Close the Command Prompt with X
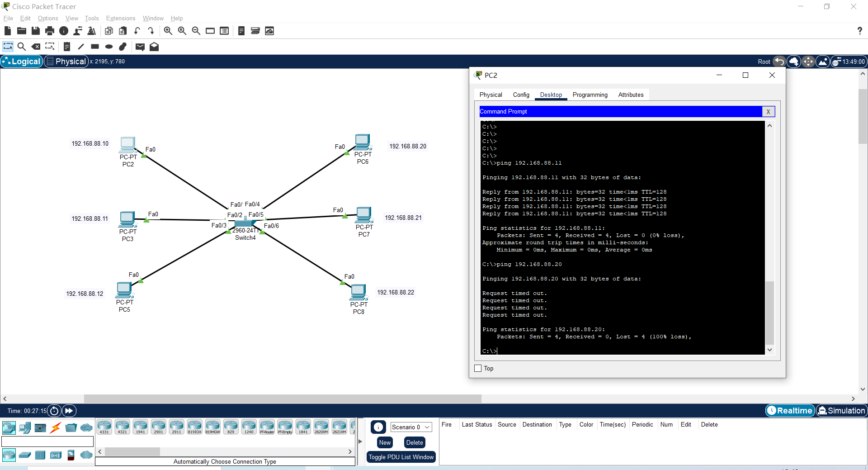 (x=768, y=112)
